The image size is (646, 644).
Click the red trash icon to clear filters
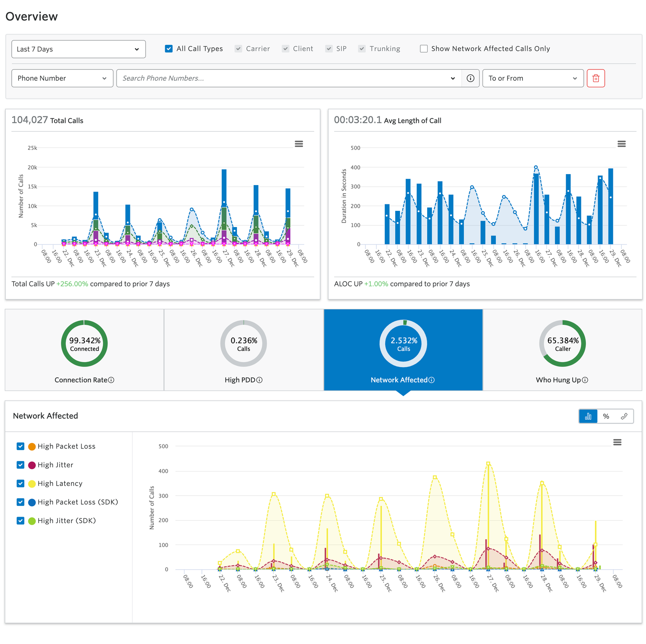(x=596, y=78)
